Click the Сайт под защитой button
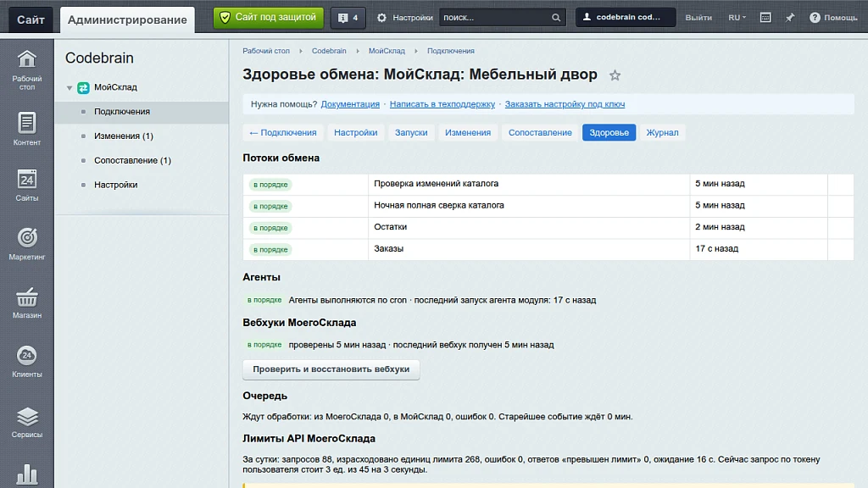The image size is (868, 488). click(x=269, y=18)
